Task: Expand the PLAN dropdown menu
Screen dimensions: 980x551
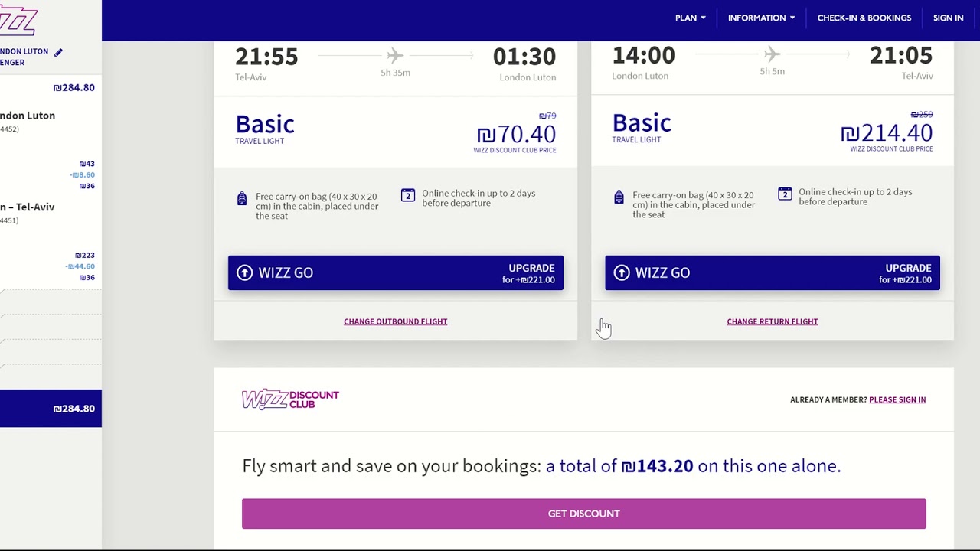Action: tap(690, 18)
